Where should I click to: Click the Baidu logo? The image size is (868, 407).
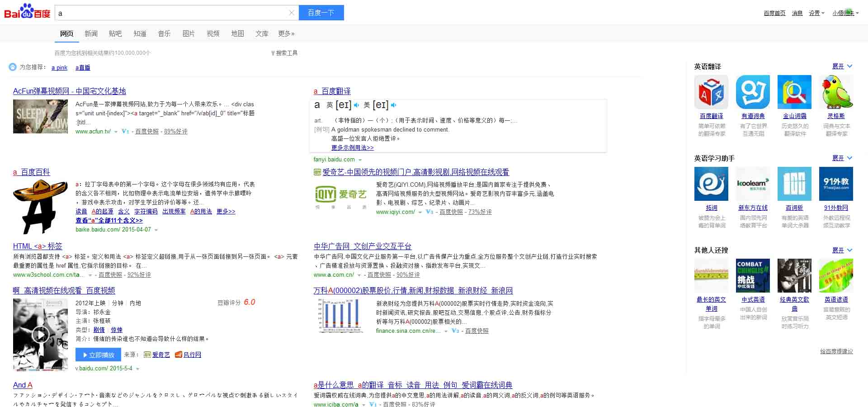point(26,12)
